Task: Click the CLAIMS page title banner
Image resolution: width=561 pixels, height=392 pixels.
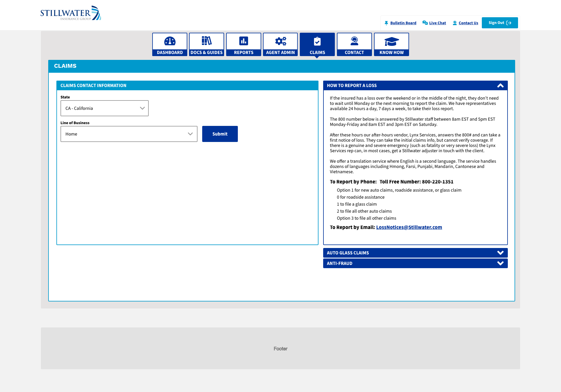Action: pos(282,66)
